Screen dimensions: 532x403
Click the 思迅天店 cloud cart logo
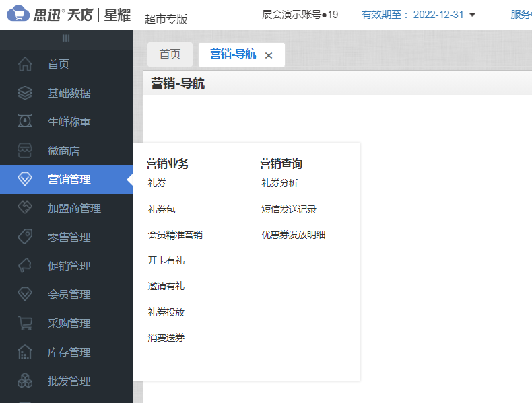18,14
